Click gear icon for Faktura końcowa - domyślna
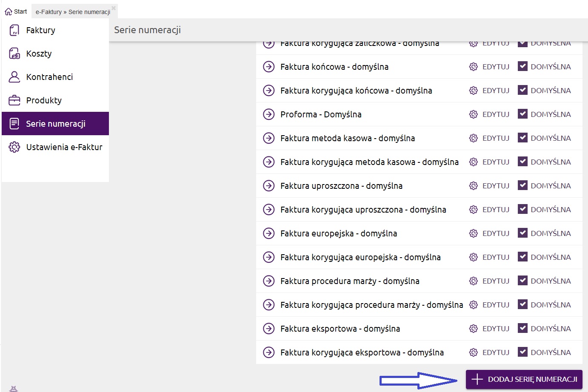588x392 pixels. [474, 67]
